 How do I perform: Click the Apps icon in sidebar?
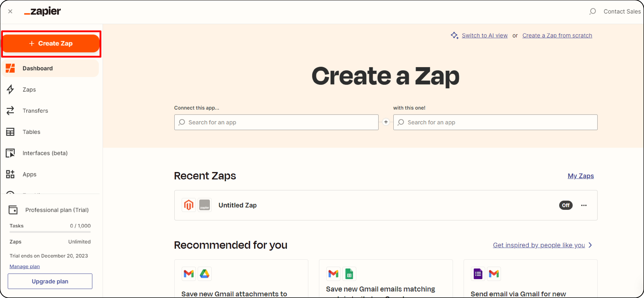click(x=10, y=174)
